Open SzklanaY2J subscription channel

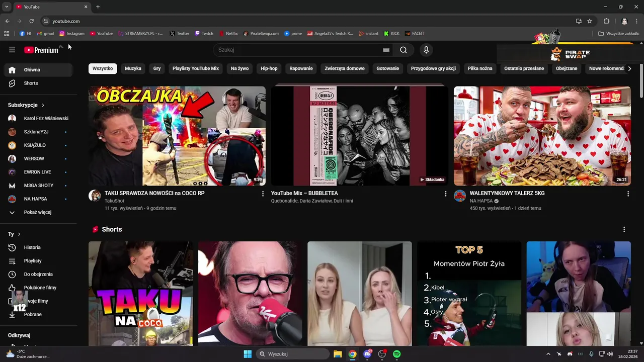(x=39, y=132)
